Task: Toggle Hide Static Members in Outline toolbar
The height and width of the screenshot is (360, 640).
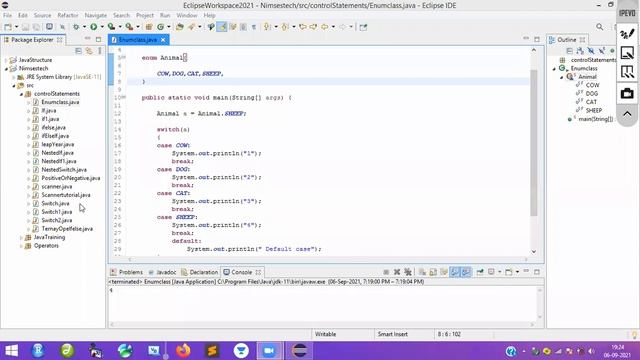Action: [601, 51]
